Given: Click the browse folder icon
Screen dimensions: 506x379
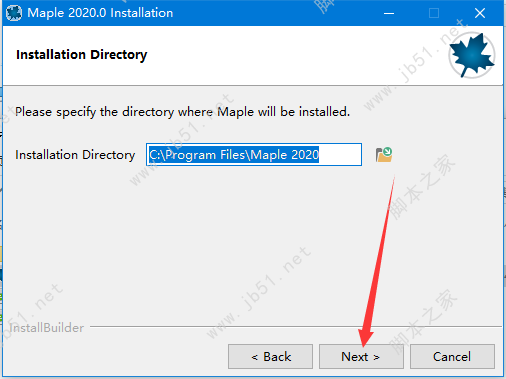Looking at the screenshot, I should coord(384,155).
